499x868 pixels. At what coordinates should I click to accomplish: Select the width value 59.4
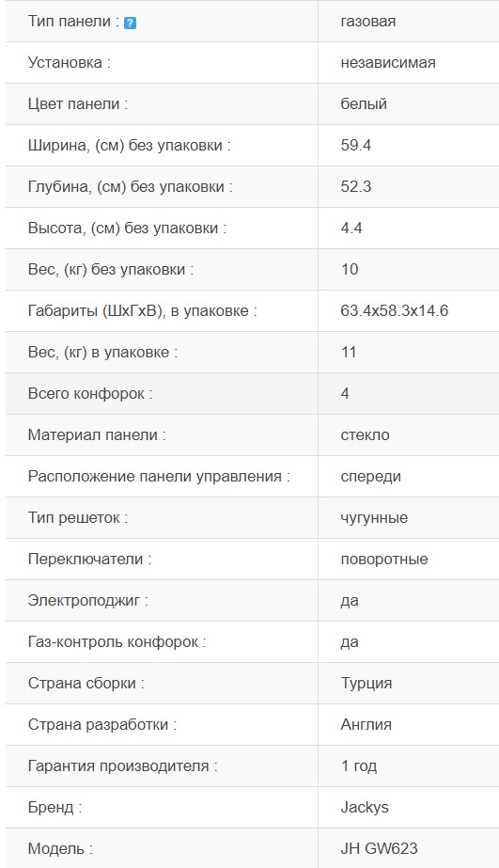pos(356,145)
